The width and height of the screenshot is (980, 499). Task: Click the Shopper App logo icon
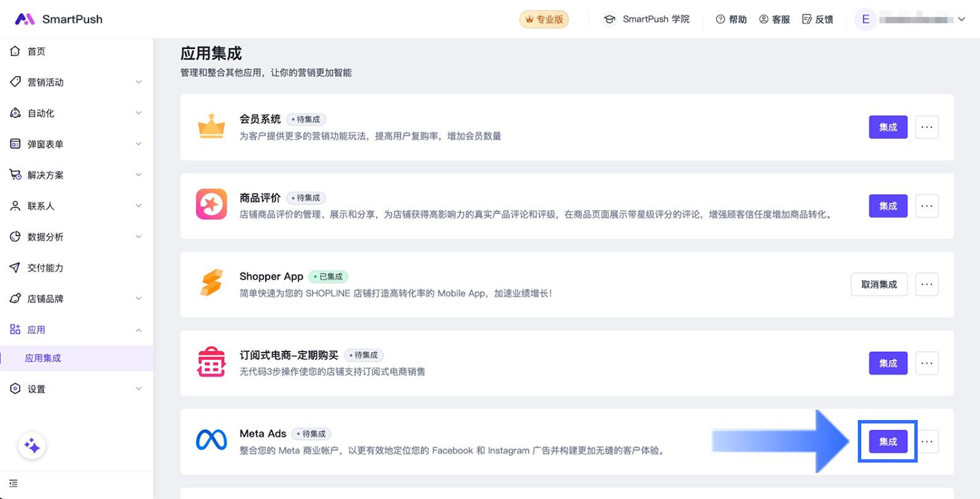pyautogui.click(x=211, y=283)
